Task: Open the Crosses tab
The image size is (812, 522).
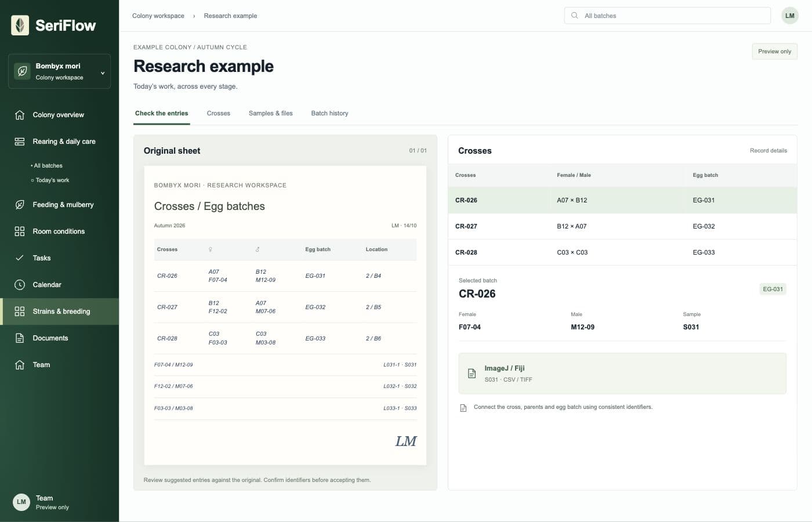Action: pyautogui.click(x=219, y=114)
